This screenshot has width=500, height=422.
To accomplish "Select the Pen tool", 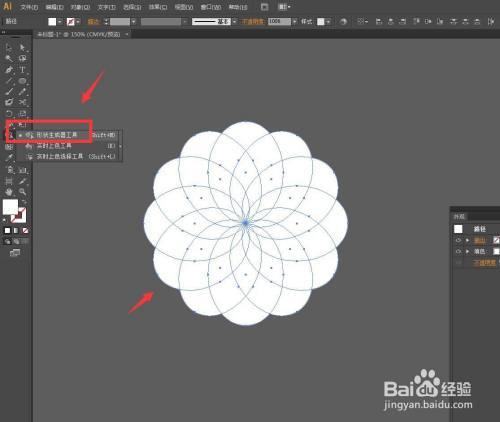I will [x=9, y=70].
